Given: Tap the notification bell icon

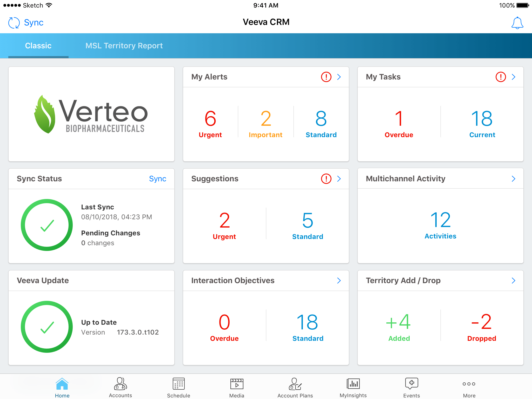Looking at the screenshot, I should coord(517,23).
